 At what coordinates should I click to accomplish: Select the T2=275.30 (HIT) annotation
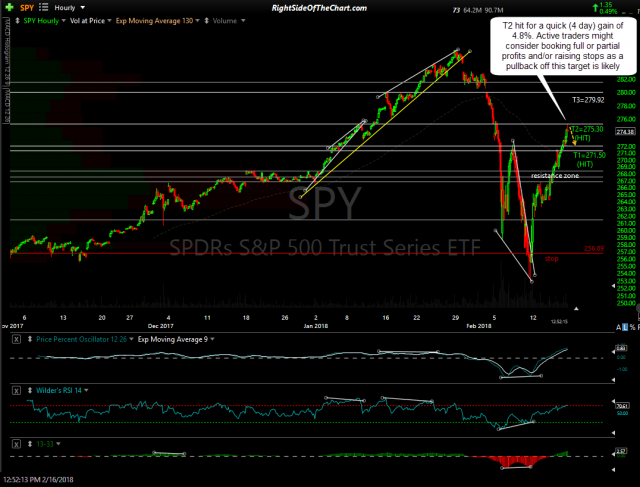(587, 133)
